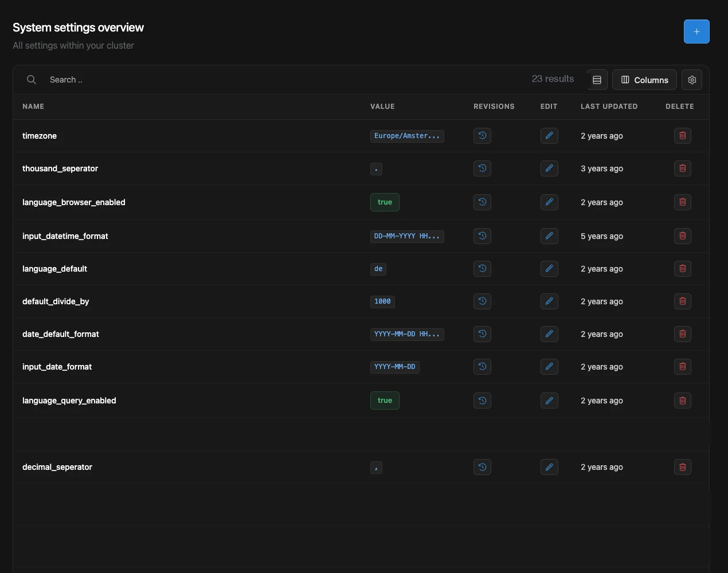The image size is (728, 573).
Task: View revisions of language_browser_enabled
Action: click(x=482, y=202)
